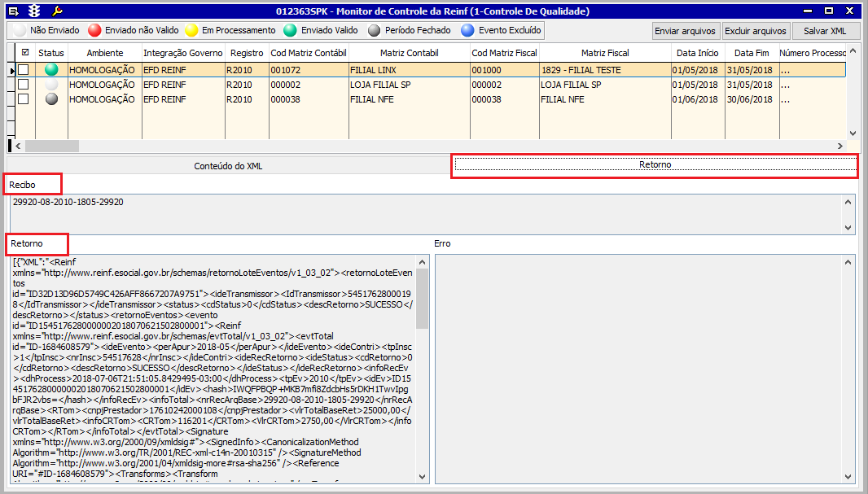This screenshot has height=494, width=868.
Task: Click the Erro panel scroll down arrow
Action: point(848,476)
